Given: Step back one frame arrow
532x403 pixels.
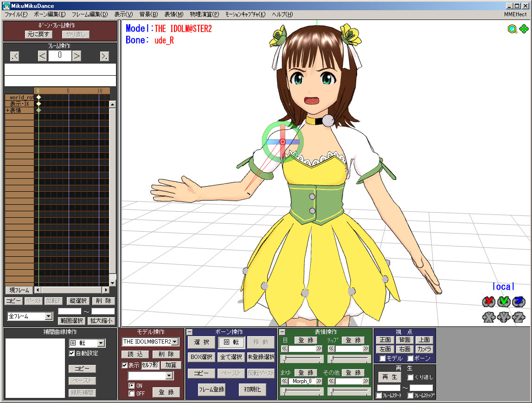Looking at the screenshot, I should point(42,56).
